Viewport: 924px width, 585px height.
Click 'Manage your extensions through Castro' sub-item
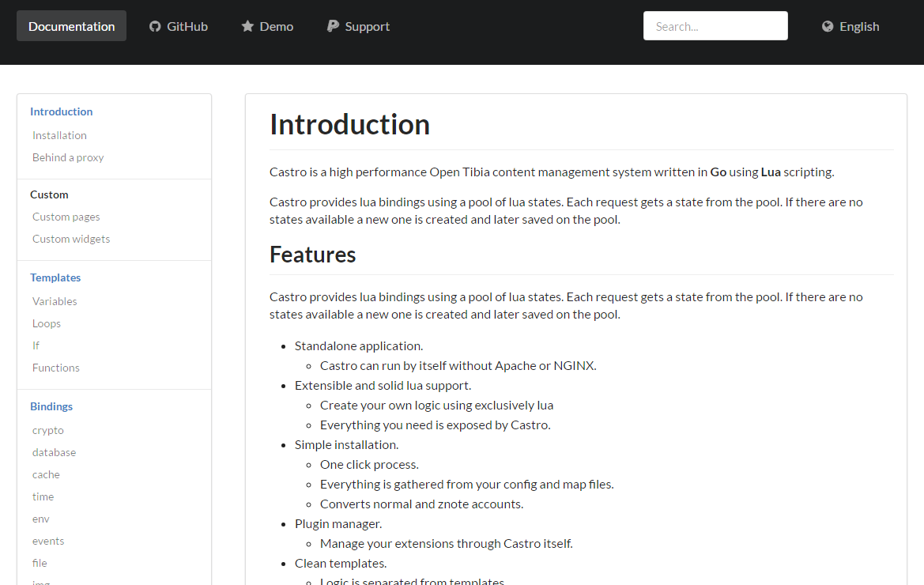(446, 543)
